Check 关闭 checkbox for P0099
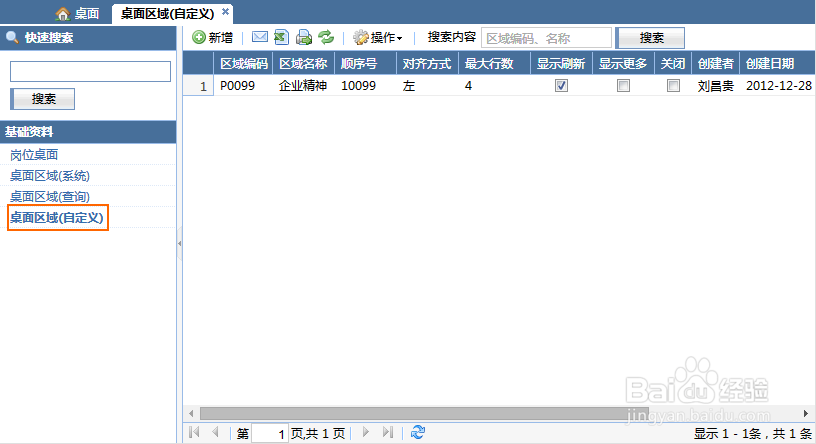The width and height of the screenshot is (816, 444). tap(673, 85)
